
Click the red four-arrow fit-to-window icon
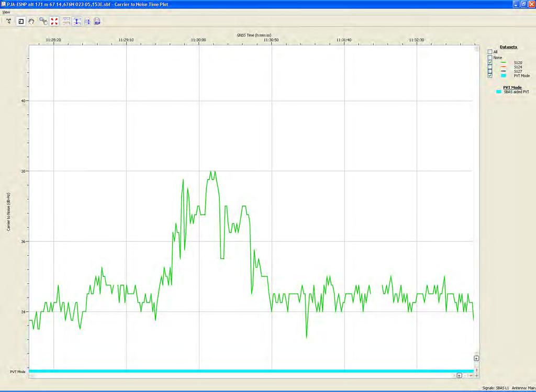54,21
